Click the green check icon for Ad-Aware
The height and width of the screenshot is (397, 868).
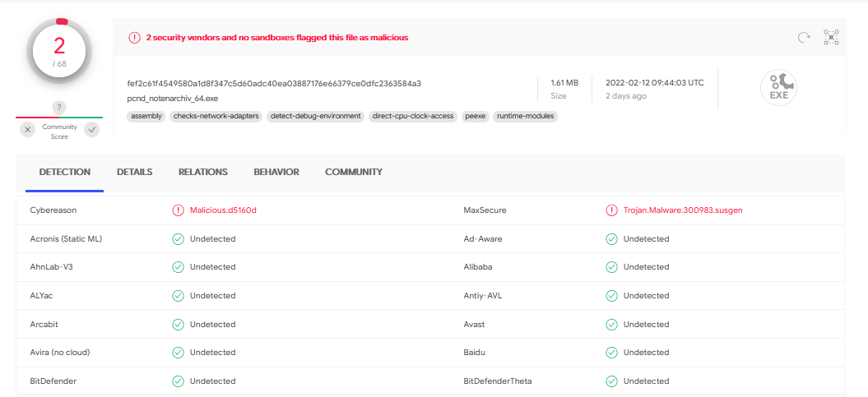click(x=611, y=239)
